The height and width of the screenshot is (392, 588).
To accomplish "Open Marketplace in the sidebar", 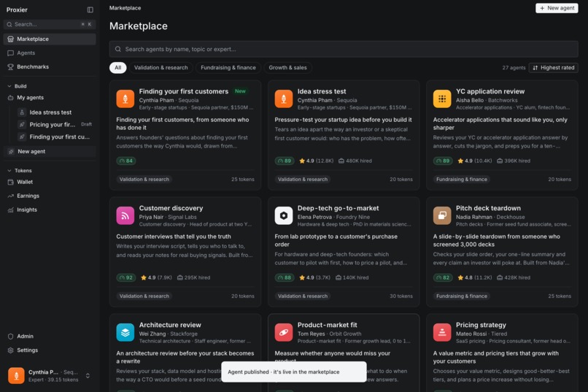I will 50,39.
